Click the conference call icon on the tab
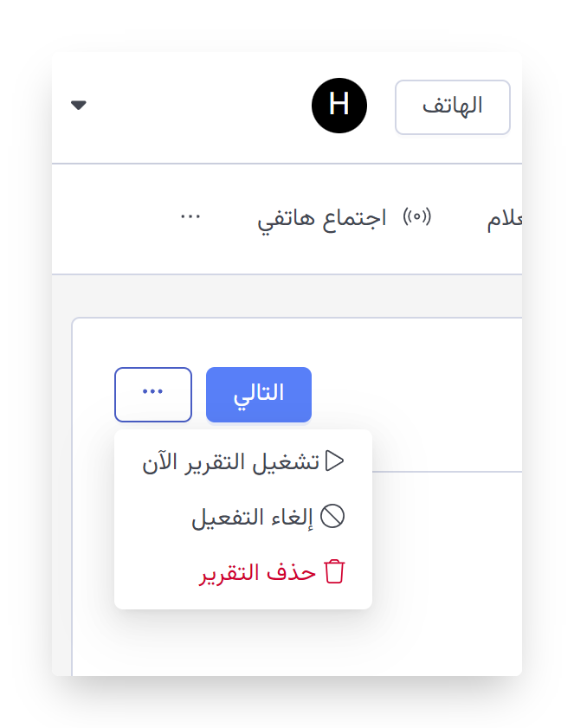This screenshot has width=574, height=728. [x=417, y=216]
